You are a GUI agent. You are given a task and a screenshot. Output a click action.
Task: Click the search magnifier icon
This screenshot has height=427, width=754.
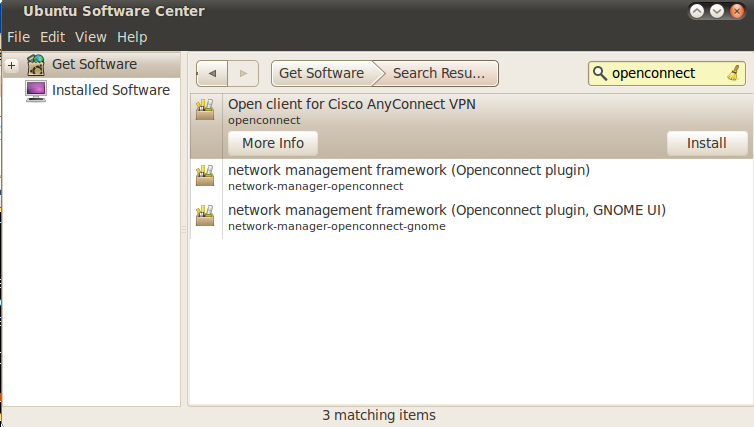point(599,74)
